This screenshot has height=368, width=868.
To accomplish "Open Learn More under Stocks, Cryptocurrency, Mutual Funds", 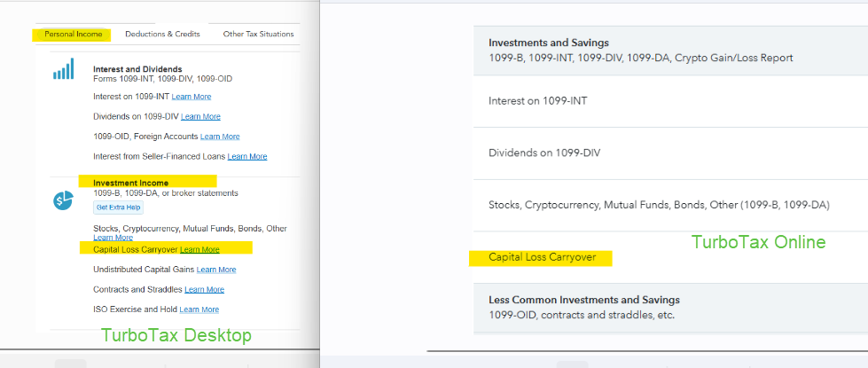I will pyautogui.click(x=113, y=238).
